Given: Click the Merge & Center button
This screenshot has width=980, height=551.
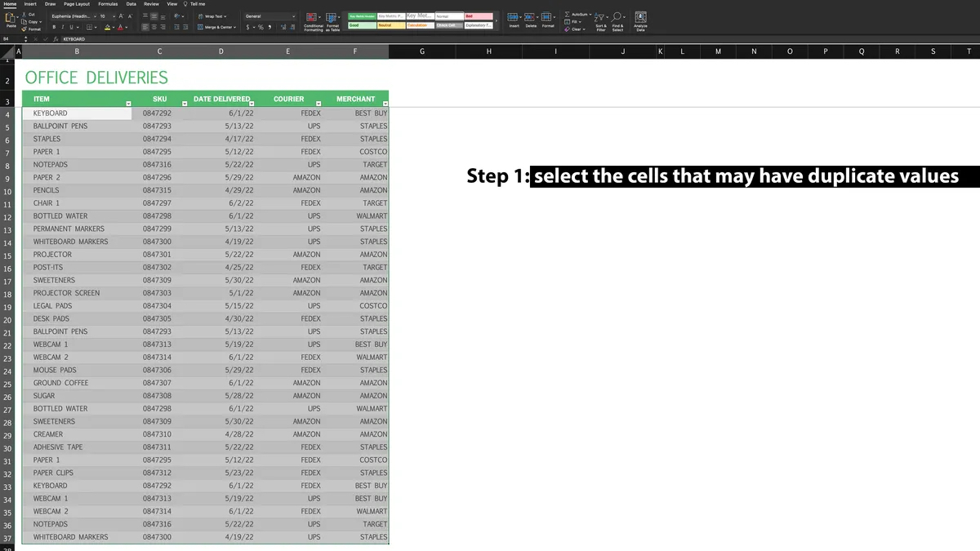Looking at the screenshot, I should (x=217, y=27).
